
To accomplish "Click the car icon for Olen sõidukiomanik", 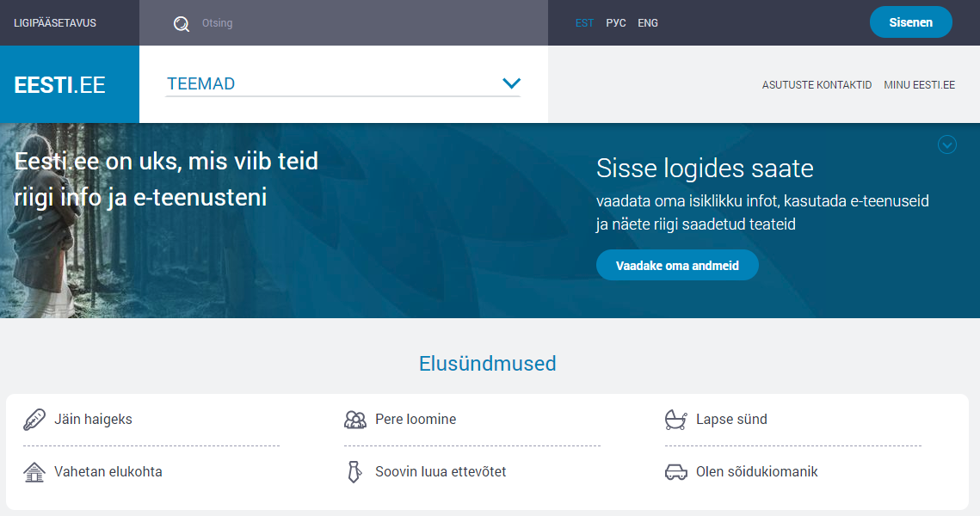I will [675, 470].
